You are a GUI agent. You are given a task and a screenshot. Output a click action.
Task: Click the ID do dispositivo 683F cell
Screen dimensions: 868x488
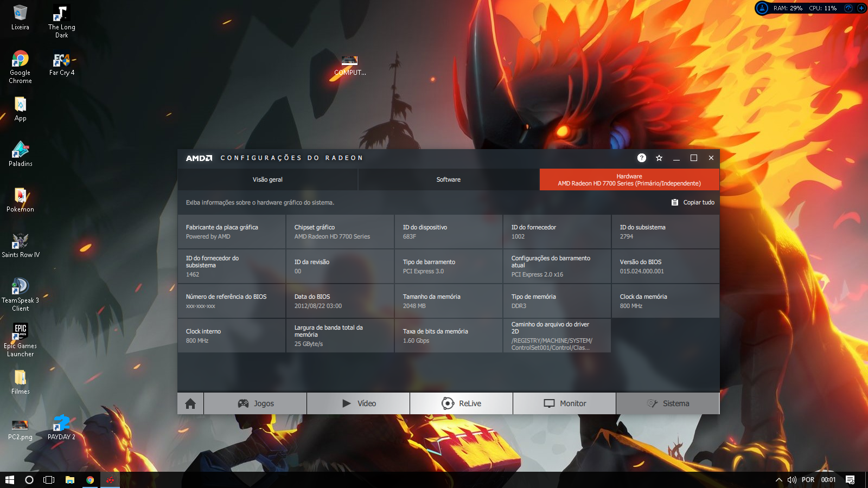coord(449,232)
